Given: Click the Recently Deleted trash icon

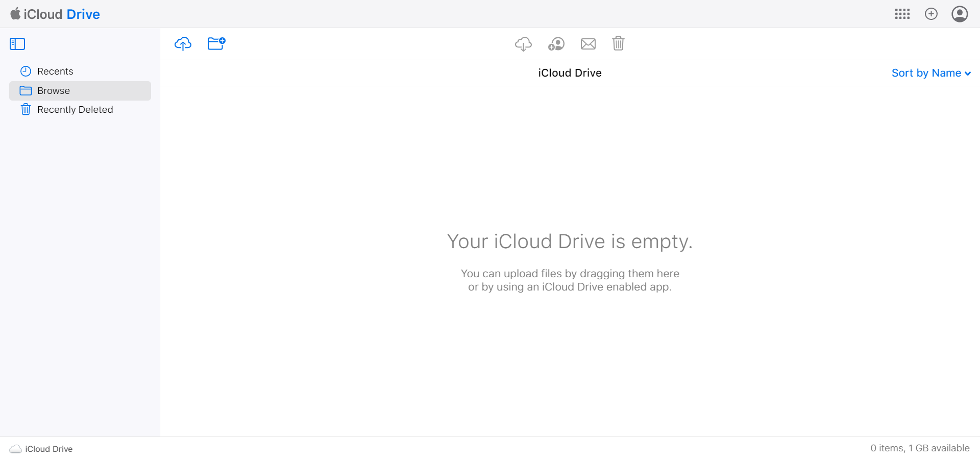Looking at the screenshot, I should (26, 109).
